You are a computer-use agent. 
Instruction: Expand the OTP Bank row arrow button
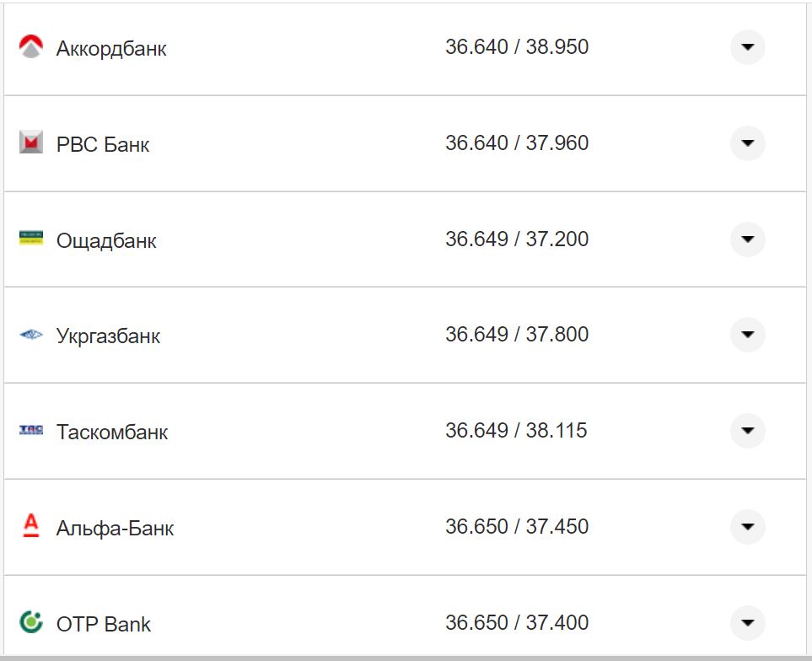[x=747, y=623]
